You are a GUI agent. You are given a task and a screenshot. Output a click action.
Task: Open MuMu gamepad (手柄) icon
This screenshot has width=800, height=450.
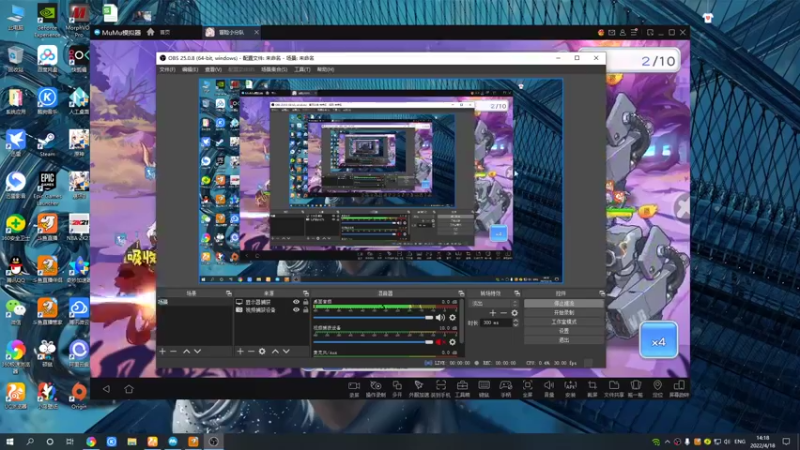point(506,386)
